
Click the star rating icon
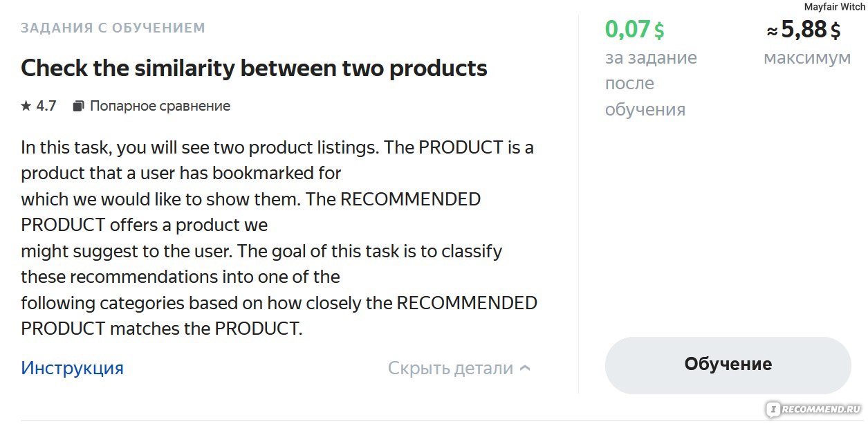(x=26, y=106)
